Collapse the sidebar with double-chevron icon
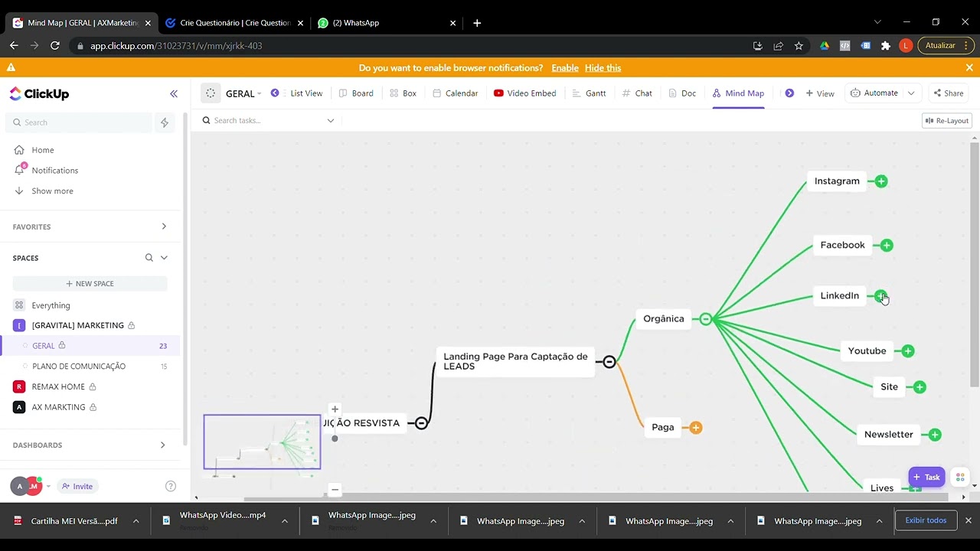 coord(174,93)
